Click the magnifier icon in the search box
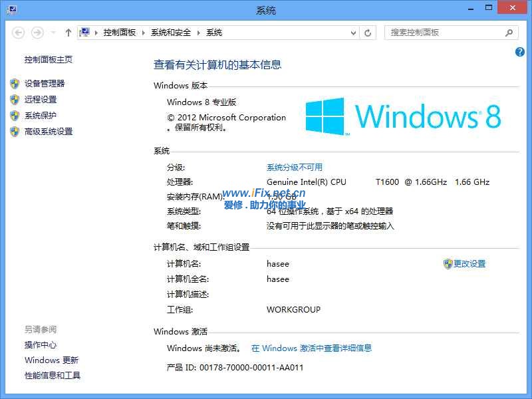Image resolution: width=532 pixels, height=399 pixels. coord(509,33)
